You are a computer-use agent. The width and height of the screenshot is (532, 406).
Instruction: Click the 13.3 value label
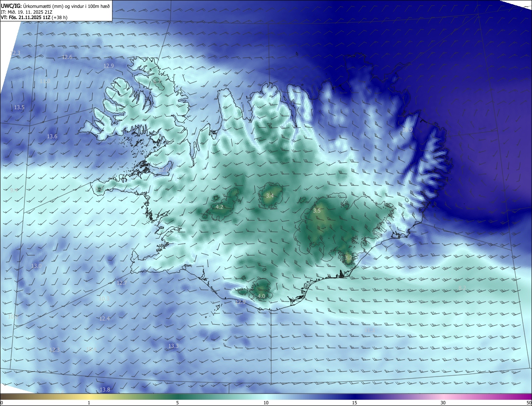[173, 346]
